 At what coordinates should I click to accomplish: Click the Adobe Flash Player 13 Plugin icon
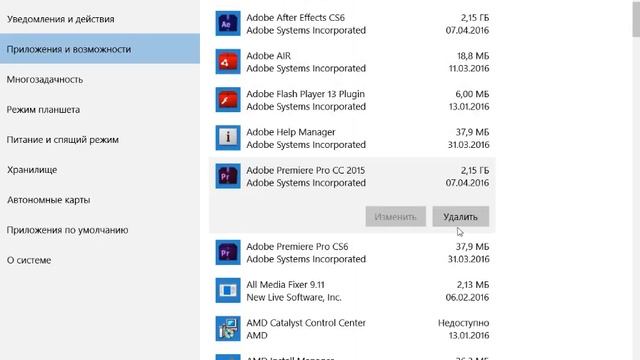coord(228,100)
